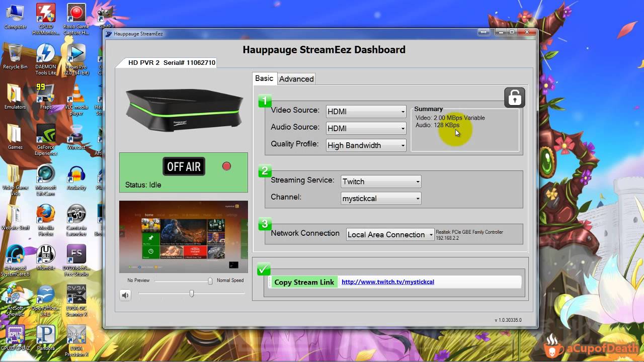This screenshot has height=362, width=644.
Task: Launch GPUID GPU-Z shortcut
Action: [15, 338]
